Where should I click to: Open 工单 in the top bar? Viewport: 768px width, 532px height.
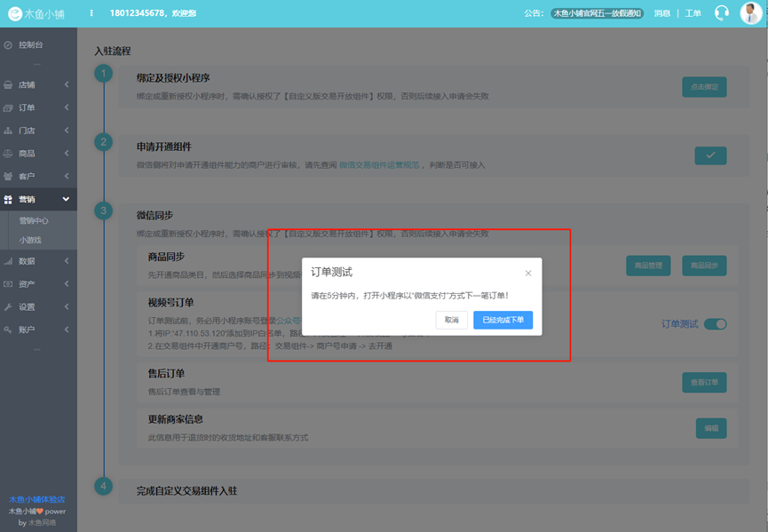tap(693, 13)
